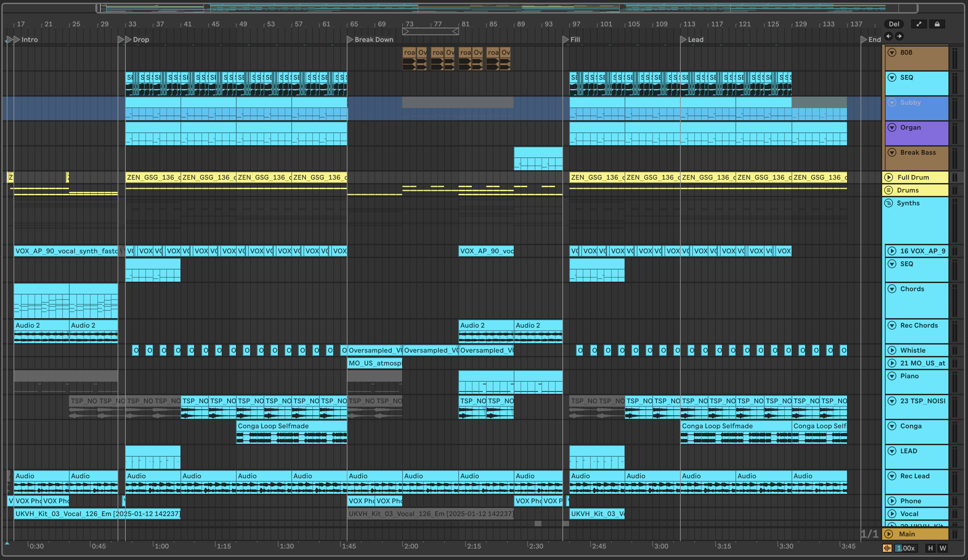Toggle the lock envelopes padlock icon
The width and height of the screenshot is (968, 560).
pyautogui.click(x=937, y=24)
